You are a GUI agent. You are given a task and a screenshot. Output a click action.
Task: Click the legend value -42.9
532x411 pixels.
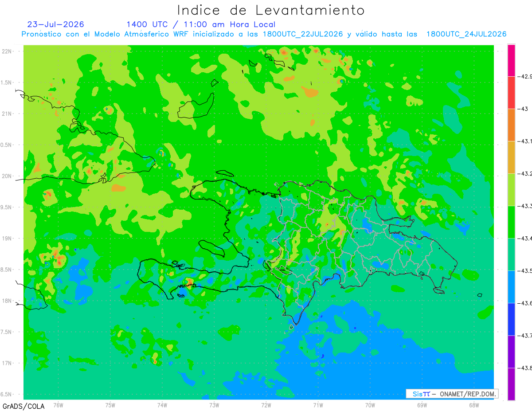524,76
